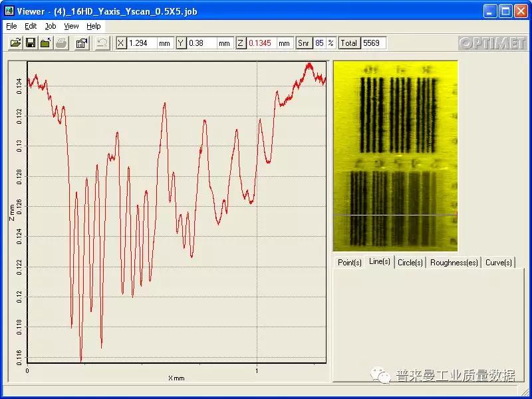Open the File menu
This screenshot has height=399, width=532.
pos(11,26)
